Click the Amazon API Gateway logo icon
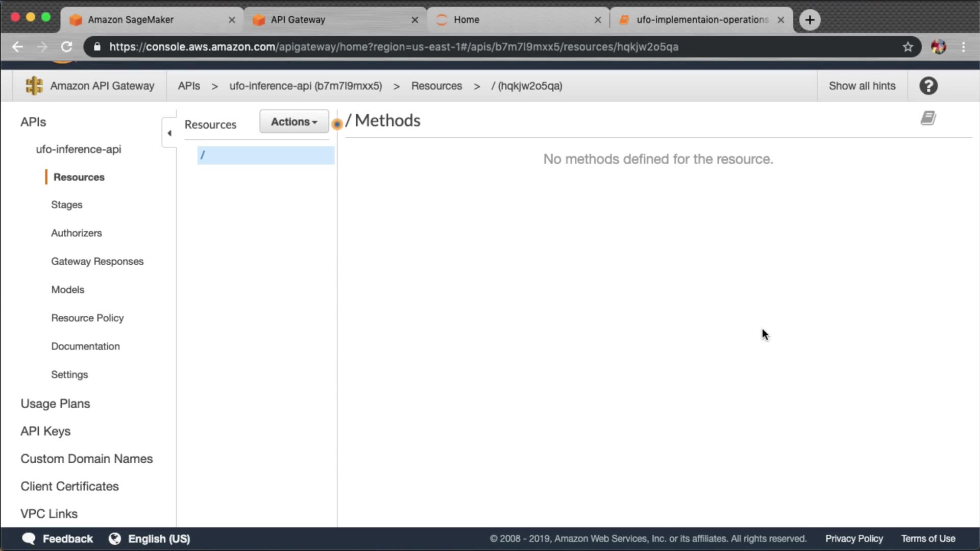Screen dimensions: 980x551 click(x=34, y=86)
